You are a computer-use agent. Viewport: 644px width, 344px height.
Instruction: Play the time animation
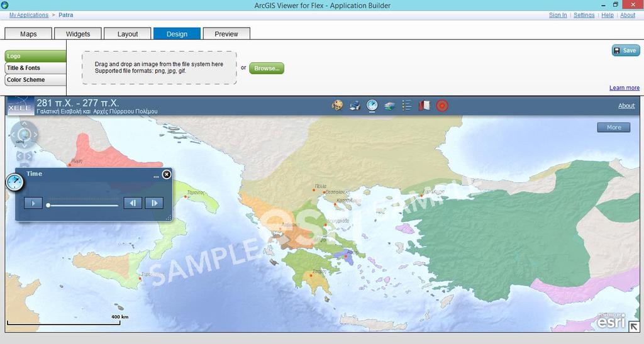[x=33, y=203]
